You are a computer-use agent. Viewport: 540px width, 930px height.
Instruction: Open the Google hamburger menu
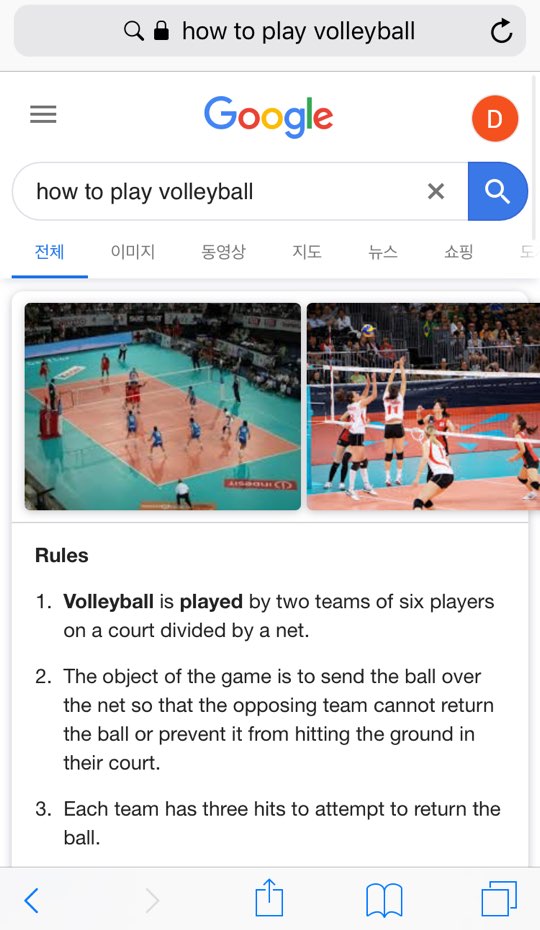coord(43,114)
